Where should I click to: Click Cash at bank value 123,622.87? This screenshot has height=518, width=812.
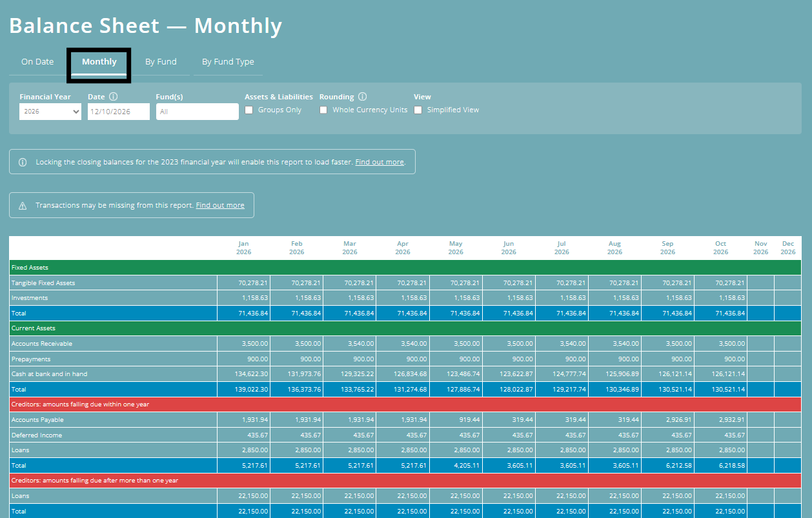[515, 374]
